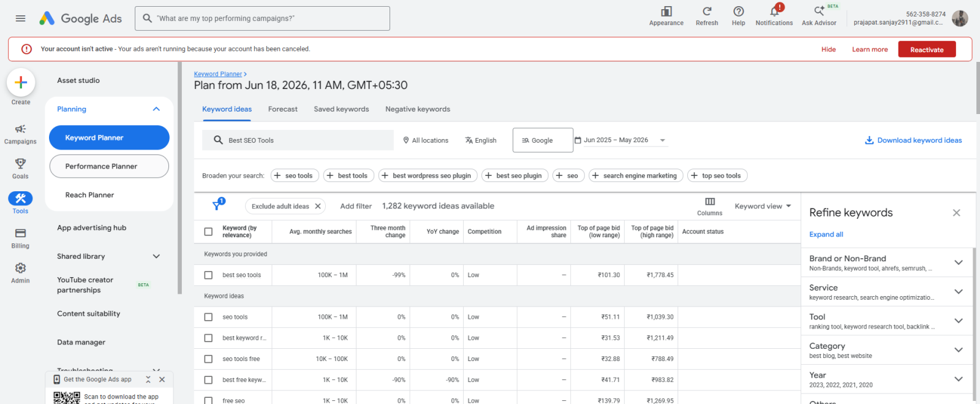Check the 'best free keyw...' row checkbox
This screenshot has width=980, height=404.
pos(208,380)
